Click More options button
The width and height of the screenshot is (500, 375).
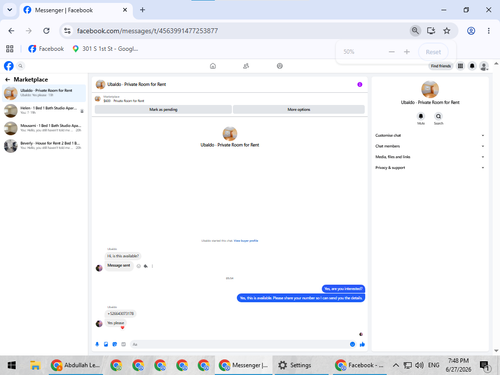[x=299, y=109]
